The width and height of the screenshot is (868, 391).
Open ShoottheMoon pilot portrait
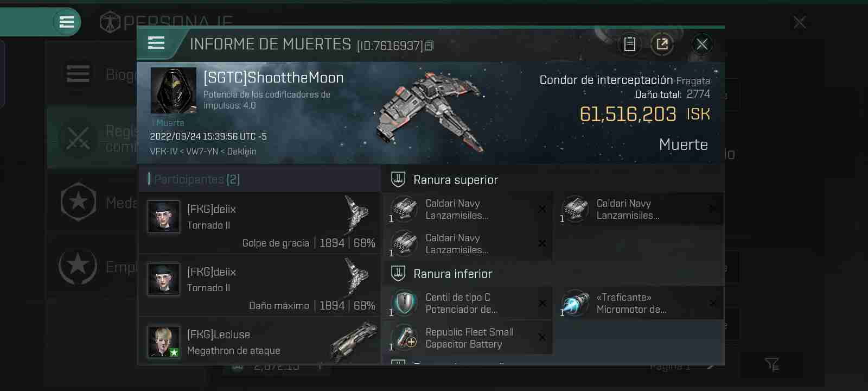click(x=174, y=90)
